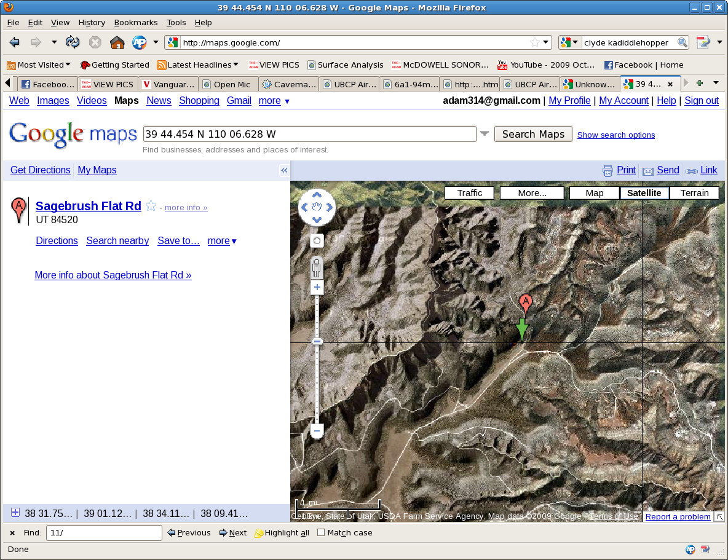Open the Get Directions link
Viewport: 728px width, 560px height.
click(41, 170)
